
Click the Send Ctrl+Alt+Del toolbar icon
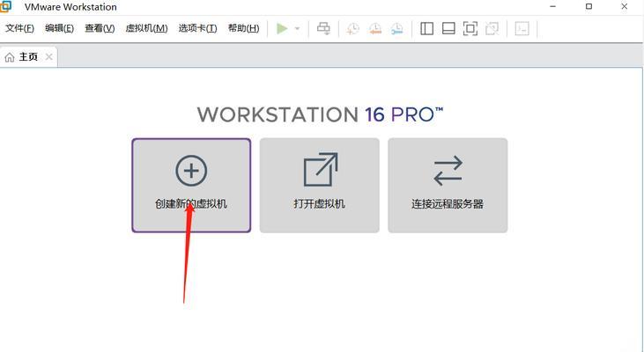pos(323,28)
